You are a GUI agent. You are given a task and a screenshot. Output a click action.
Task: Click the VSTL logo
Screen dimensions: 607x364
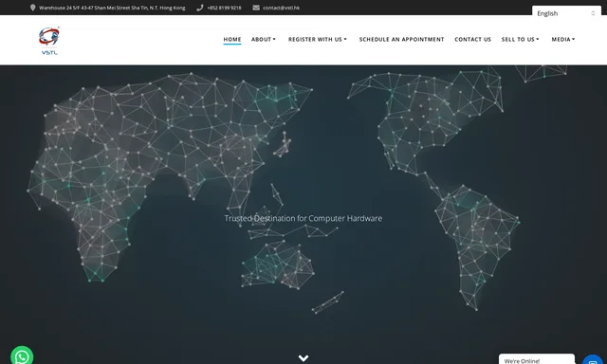(x=49, y=41)
